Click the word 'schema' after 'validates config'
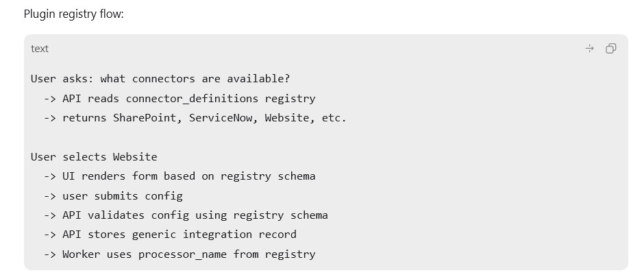 (309, 215)
